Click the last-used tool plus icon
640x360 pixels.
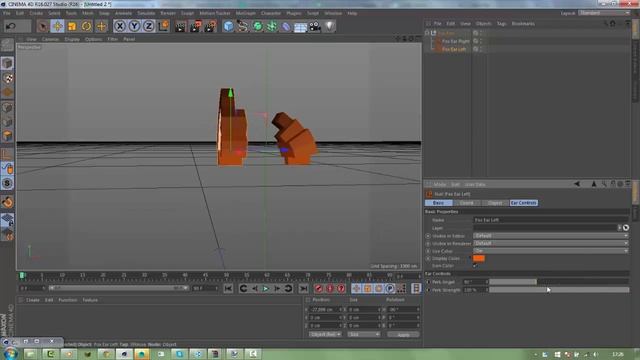(101, 27)
